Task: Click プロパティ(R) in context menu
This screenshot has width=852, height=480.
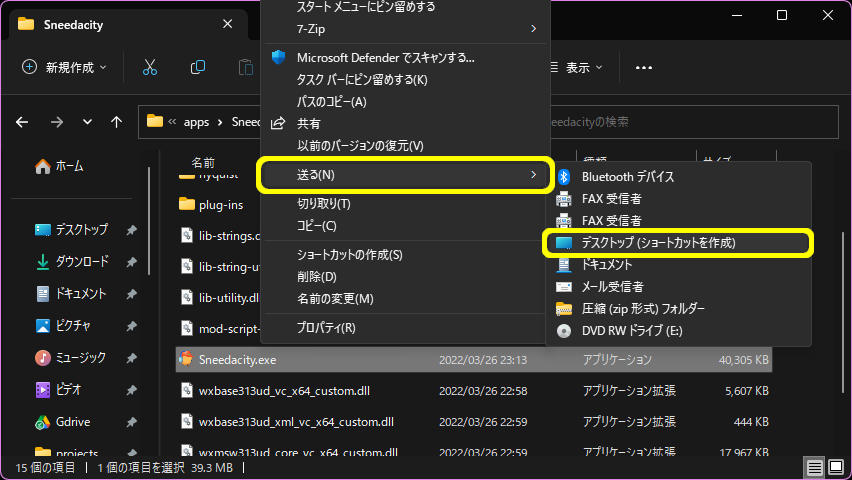Action: [326, 327]
